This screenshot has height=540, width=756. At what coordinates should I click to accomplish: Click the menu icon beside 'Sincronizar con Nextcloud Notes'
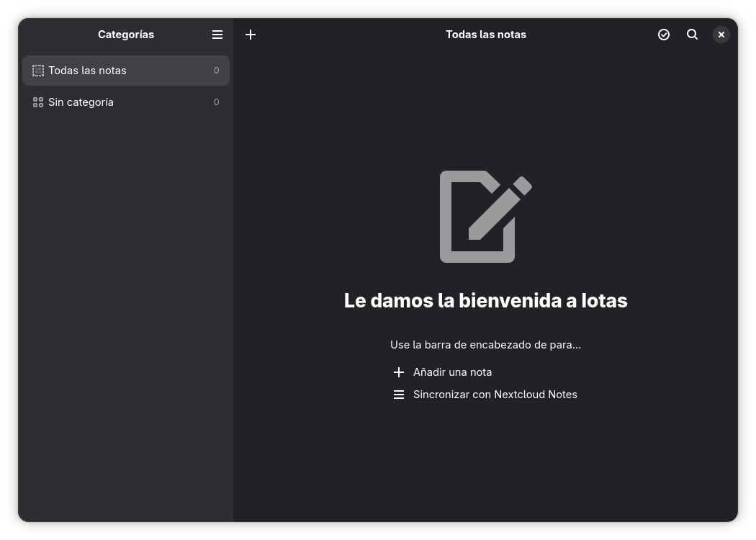point(398,395)
